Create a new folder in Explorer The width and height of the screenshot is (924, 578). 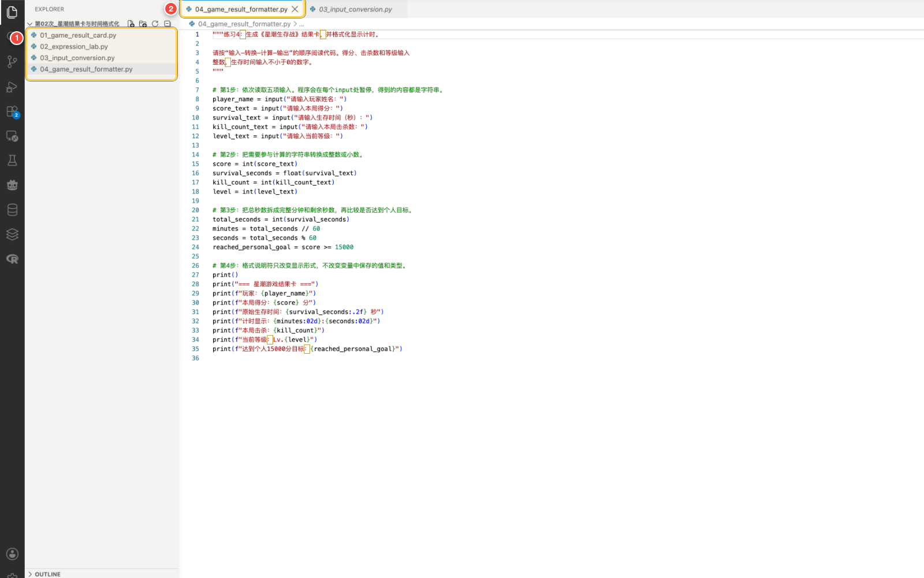point(143,24)
